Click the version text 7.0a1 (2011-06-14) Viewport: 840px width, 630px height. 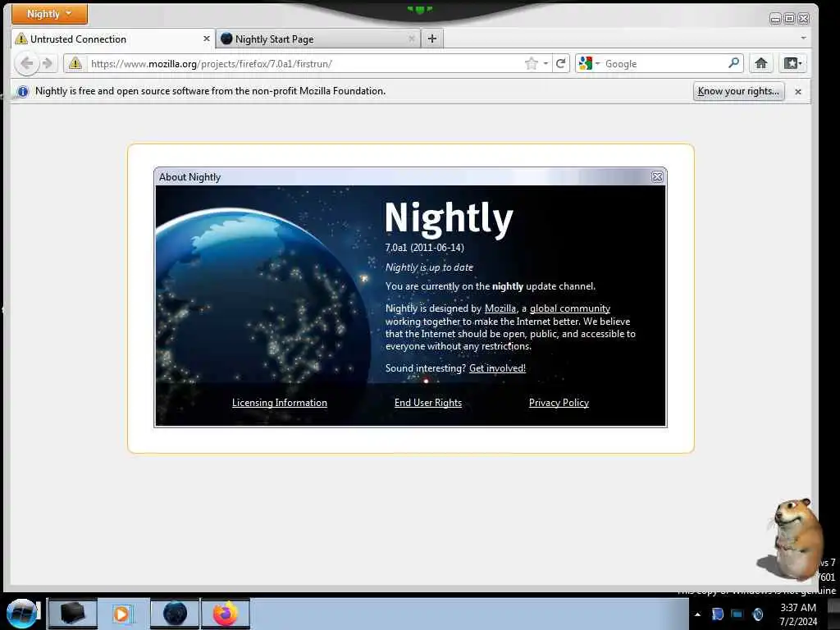pos(424,248)
